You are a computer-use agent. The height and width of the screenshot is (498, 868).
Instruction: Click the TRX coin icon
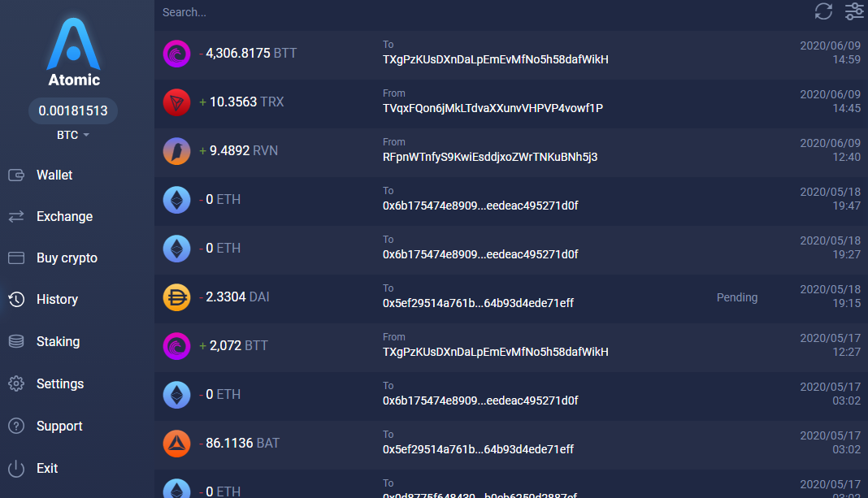click(176, 102)
